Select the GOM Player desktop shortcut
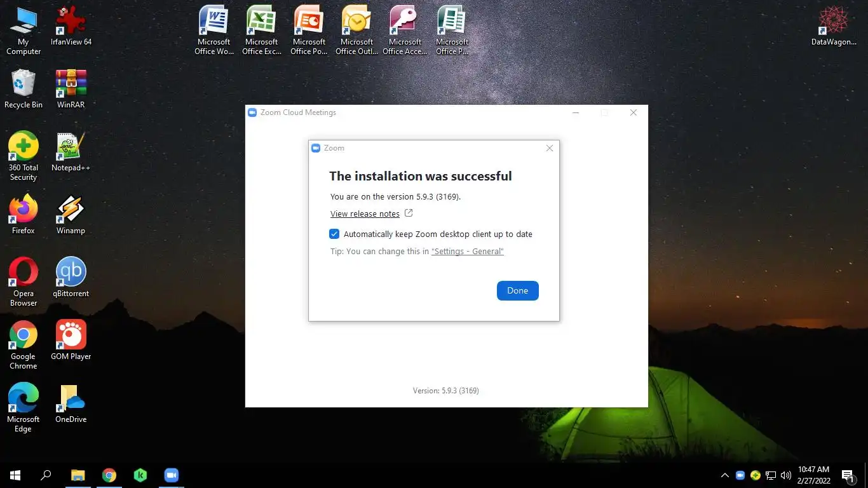The width and height of the screenshot is (868, 488). 71,341
